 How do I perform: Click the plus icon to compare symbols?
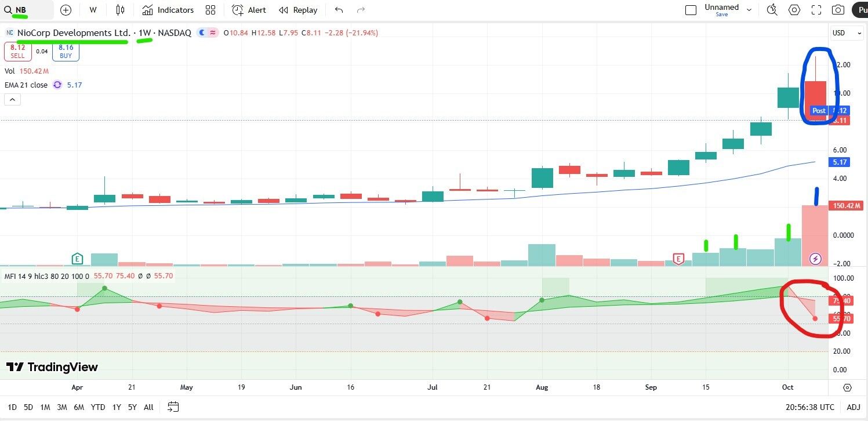pyautogui.click(x=66, y=10)
